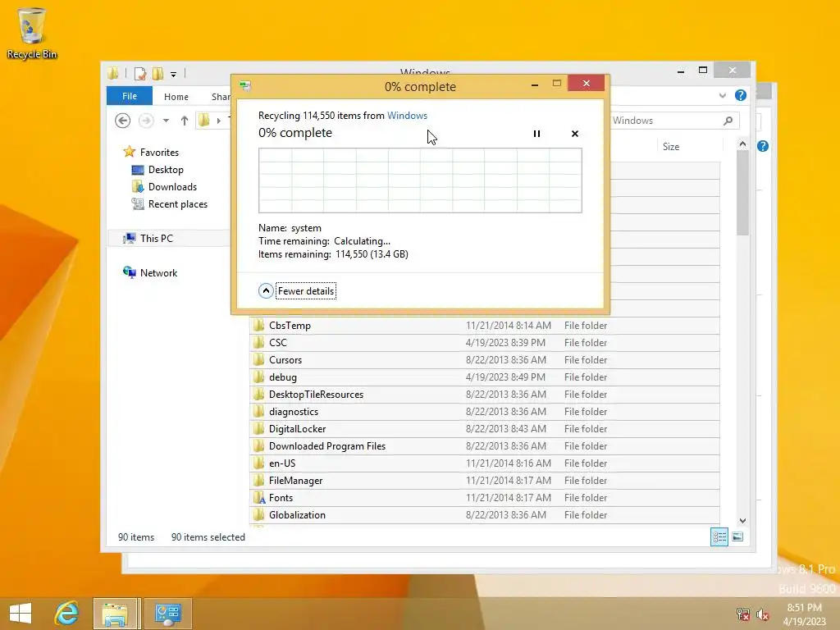Image resolution: width=840 pixels, height=630 pixels.
Task: Open the File tab in Explorer
Action: click(130, 96)
